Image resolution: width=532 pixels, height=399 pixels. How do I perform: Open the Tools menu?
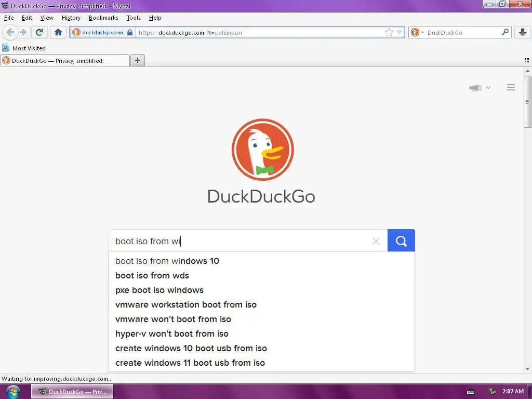click(134, 18)
